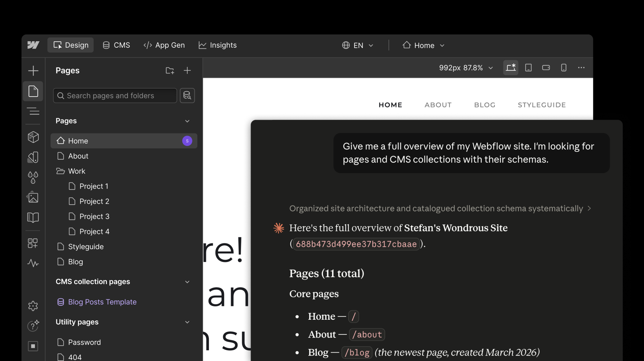Create a new page folder
The image size is (644, 361).
[x=170, y=70]
